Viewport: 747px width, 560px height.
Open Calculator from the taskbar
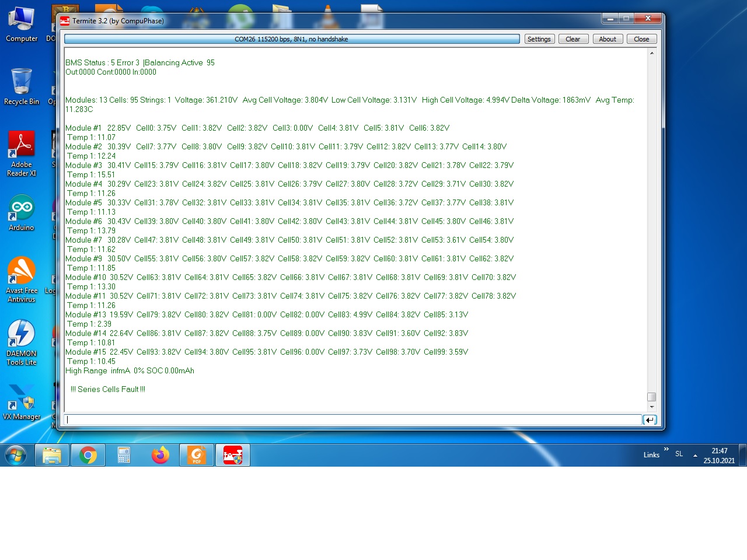click(x=124, y=455)
